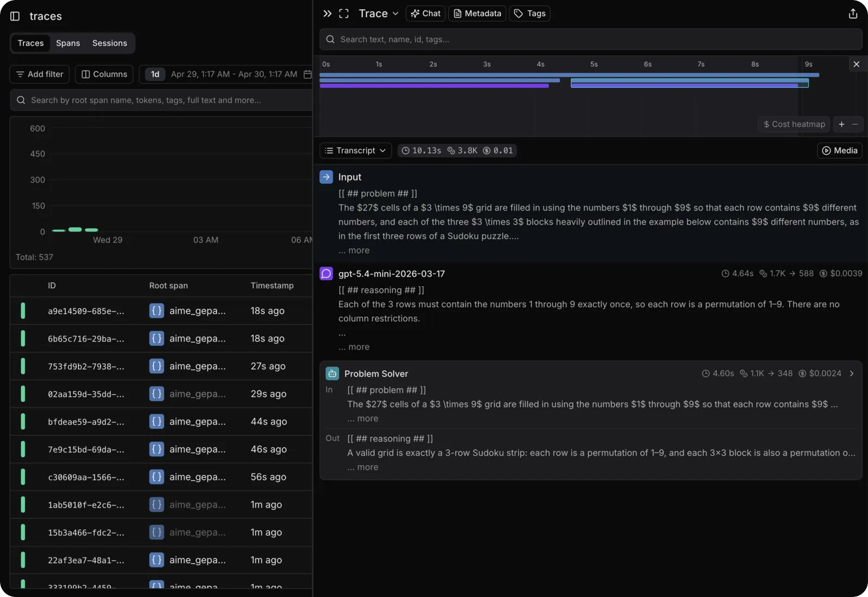Click the Columns button
868x597 pixels.
click(104, 74)
